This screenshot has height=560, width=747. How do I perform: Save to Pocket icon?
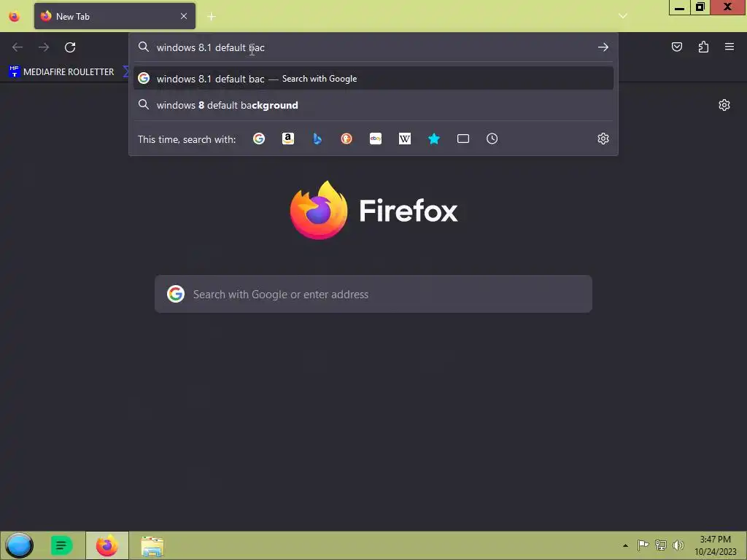[677, 47]
